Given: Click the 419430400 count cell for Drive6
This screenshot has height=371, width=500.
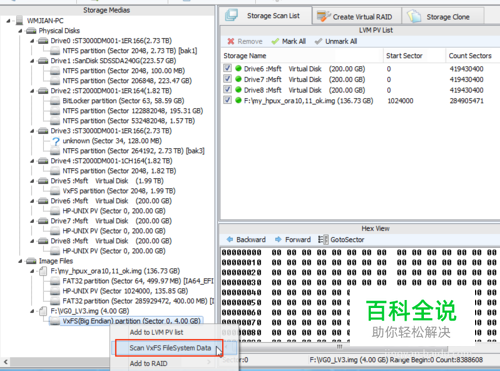Looking at the screenshot, I should [466, 69].
